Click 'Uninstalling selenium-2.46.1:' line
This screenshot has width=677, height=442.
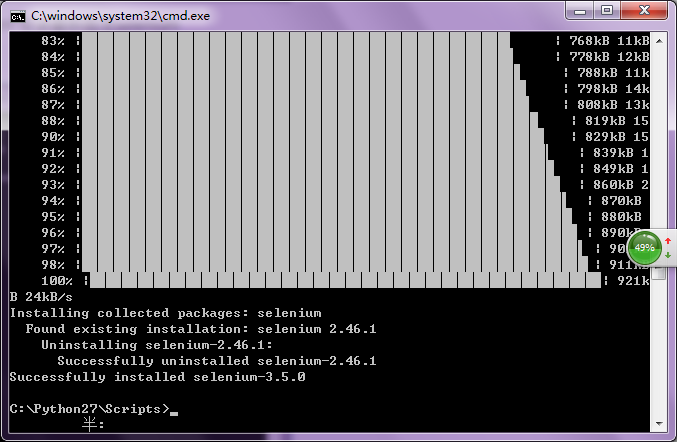pyautogui.click(x=155, y=345)
